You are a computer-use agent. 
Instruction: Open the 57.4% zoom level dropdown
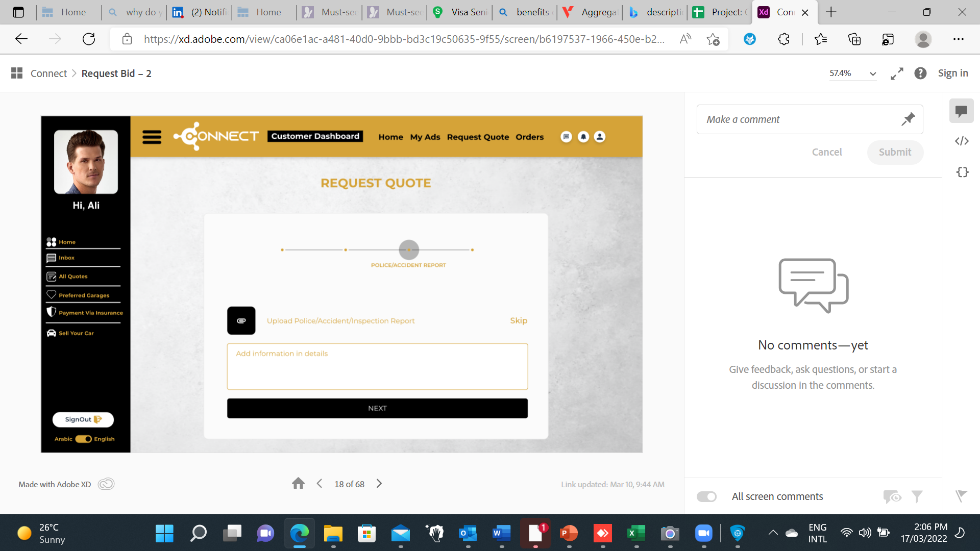(x=852, y=73)
